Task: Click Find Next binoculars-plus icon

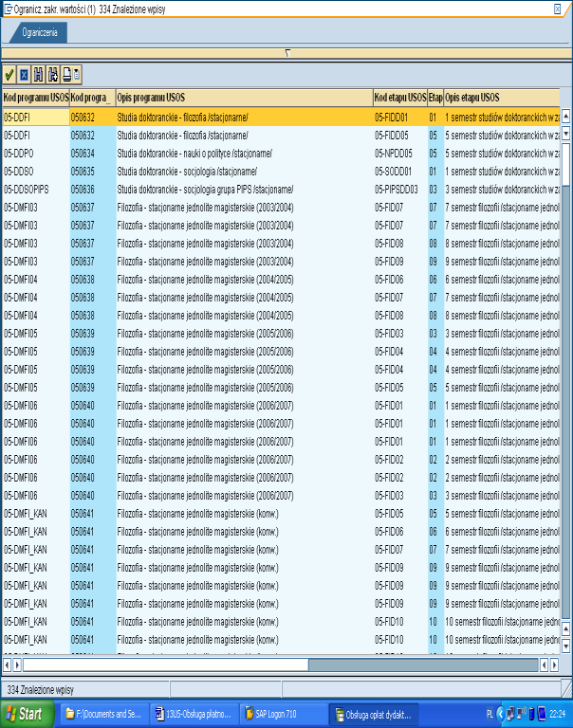Action: click(53, 74)
